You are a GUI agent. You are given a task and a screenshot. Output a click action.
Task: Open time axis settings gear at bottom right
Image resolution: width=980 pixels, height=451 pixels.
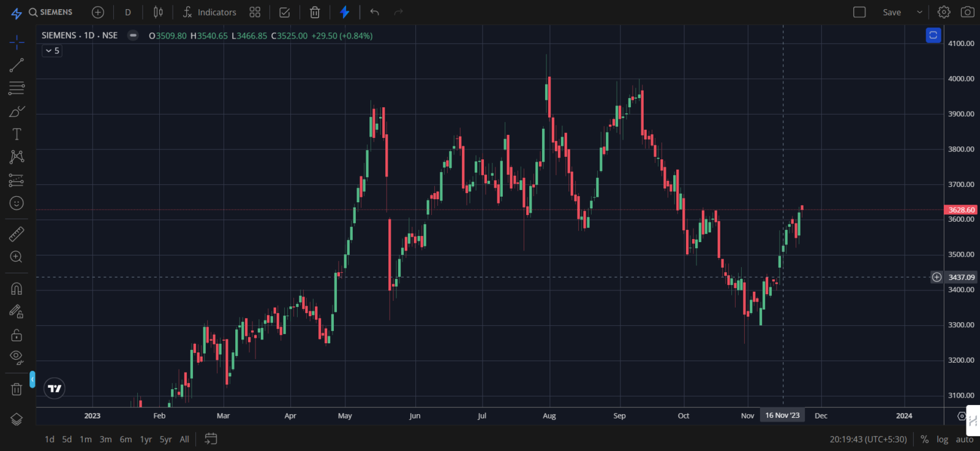(962, 416)
